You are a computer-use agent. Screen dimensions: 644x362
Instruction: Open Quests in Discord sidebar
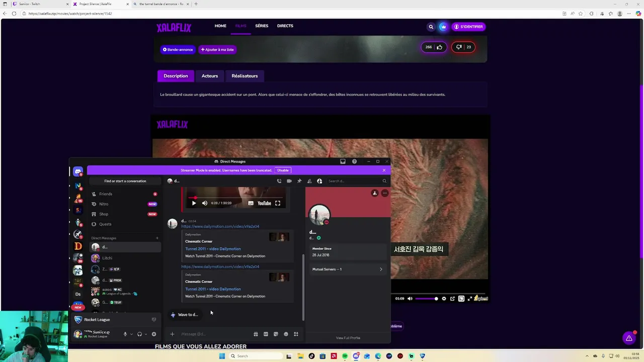(125, 224)
